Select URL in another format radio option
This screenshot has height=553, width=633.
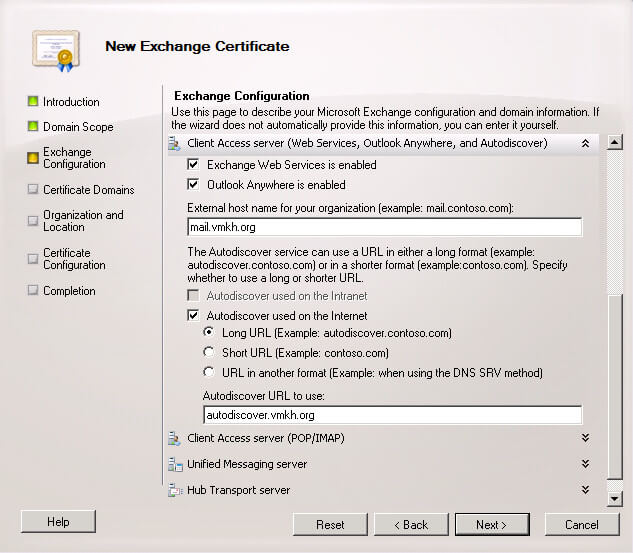[209, 372]
